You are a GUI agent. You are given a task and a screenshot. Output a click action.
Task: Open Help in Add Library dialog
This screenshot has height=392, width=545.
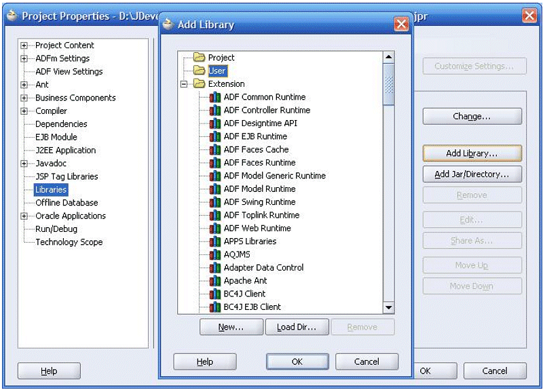pyautogui.click(x=205, y=361)
